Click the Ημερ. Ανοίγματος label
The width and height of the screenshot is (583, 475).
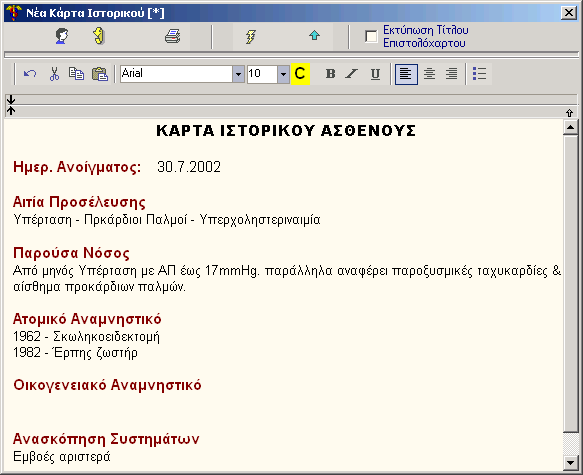(77, 167)
